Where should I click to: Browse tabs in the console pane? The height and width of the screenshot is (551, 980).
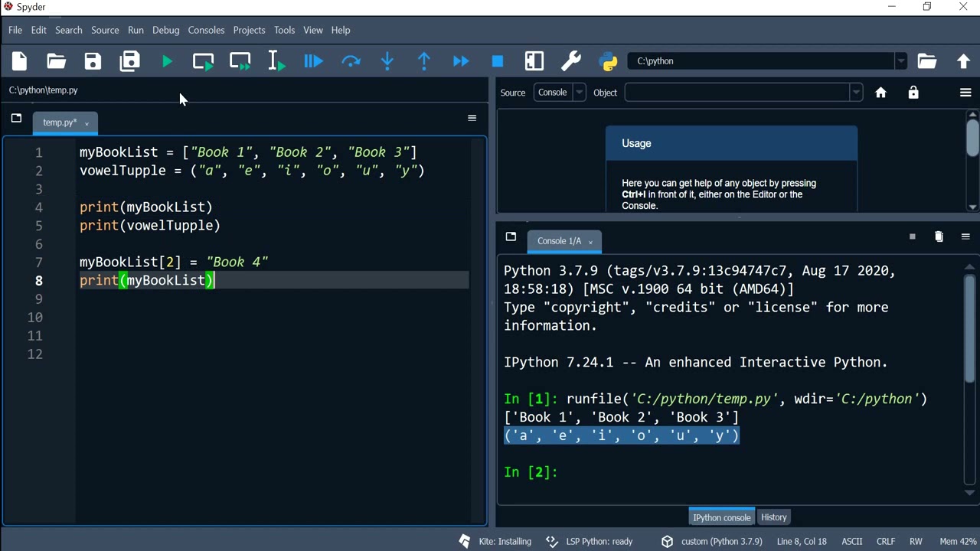coord(511,236)
